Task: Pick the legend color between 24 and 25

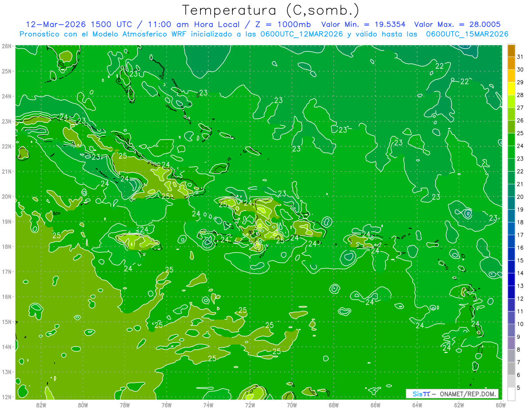Action: pos(511,139)
